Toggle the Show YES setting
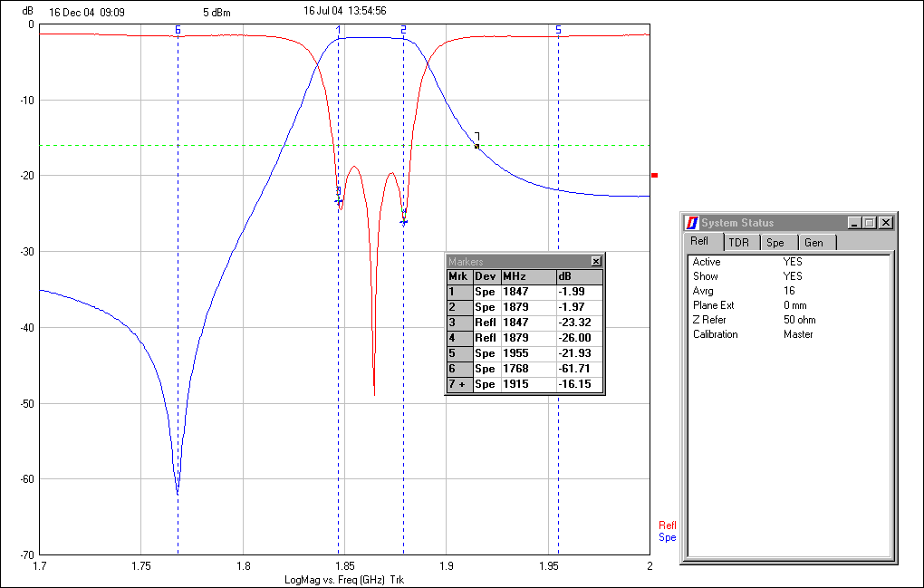Image resolution: width=924 pixels, height=588 pixels. pos(793,276)
